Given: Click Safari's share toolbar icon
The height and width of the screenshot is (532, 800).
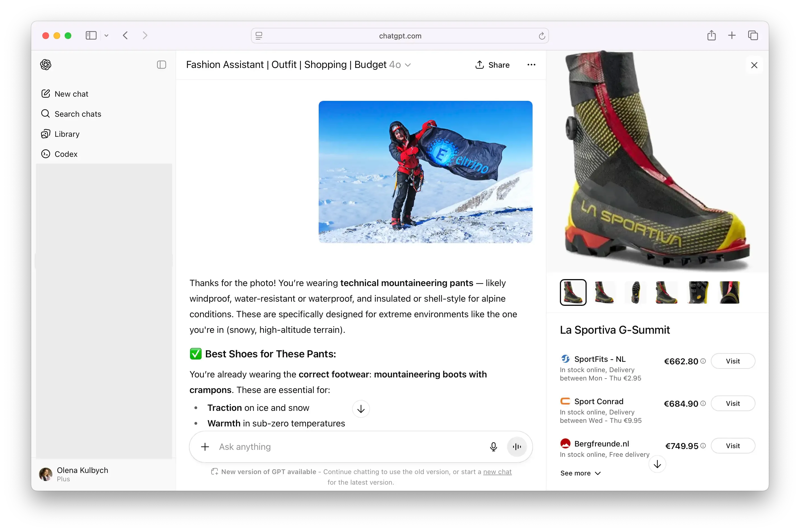Looking at the screenshot, I should click(x=711, y=36).
